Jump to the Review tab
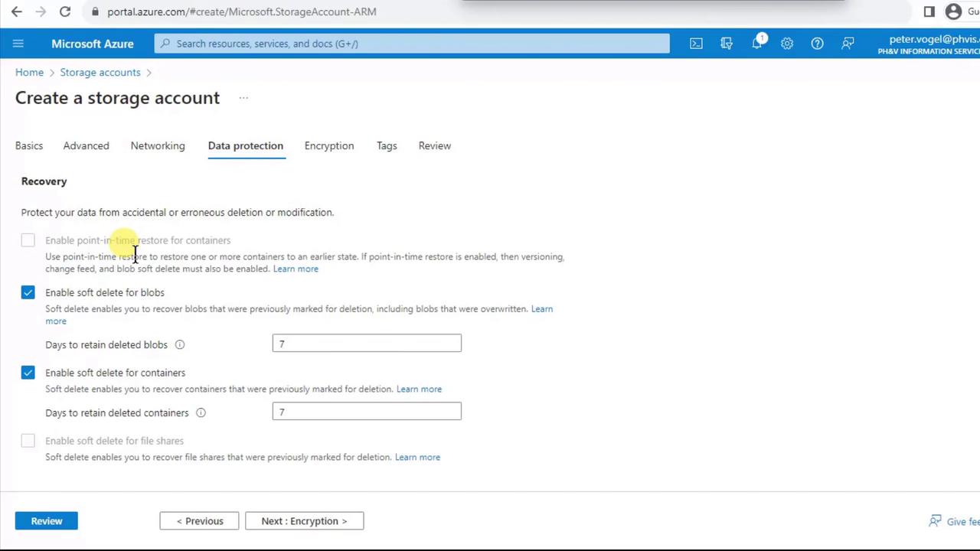The image size is (980, 551). click(435, 145)
